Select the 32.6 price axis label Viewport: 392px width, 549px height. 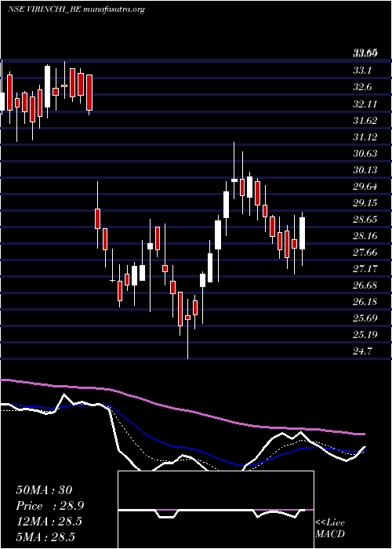coord(362,87)
